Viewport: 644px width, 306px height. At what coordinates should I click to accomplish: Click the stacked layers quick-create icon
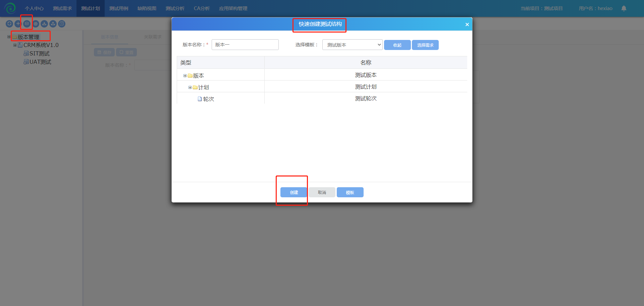click(27, 24)
